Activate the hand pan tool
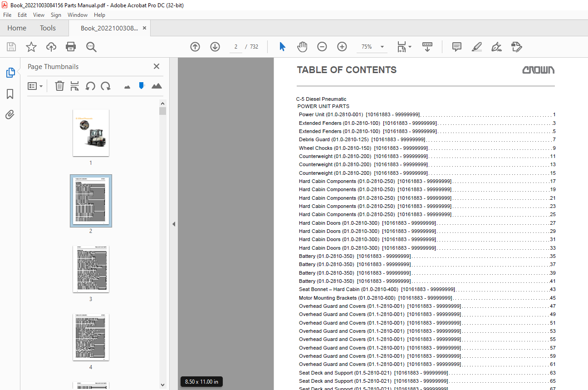588x390 pixels. click(x=302, y=47)
